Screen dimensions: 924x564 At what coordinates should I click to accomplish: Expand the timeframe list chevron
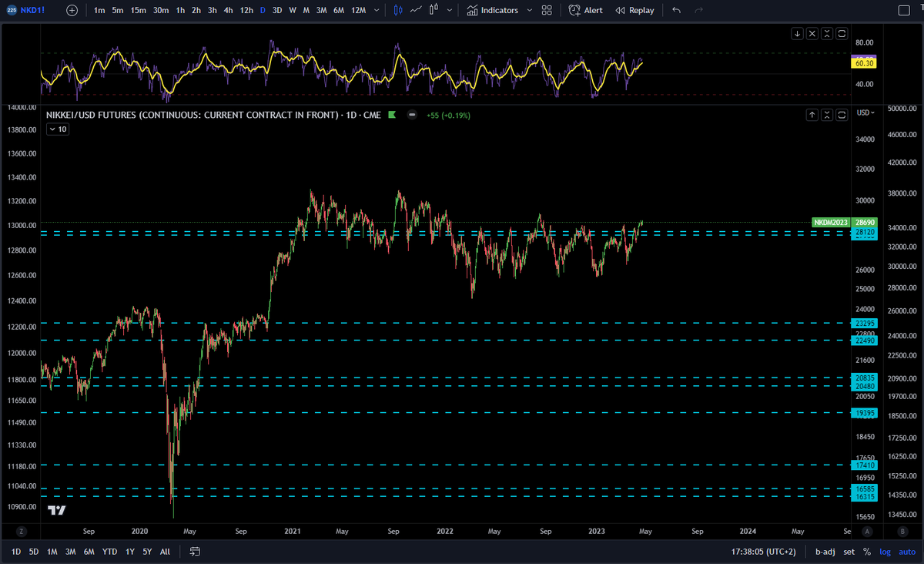click(376, 10)
